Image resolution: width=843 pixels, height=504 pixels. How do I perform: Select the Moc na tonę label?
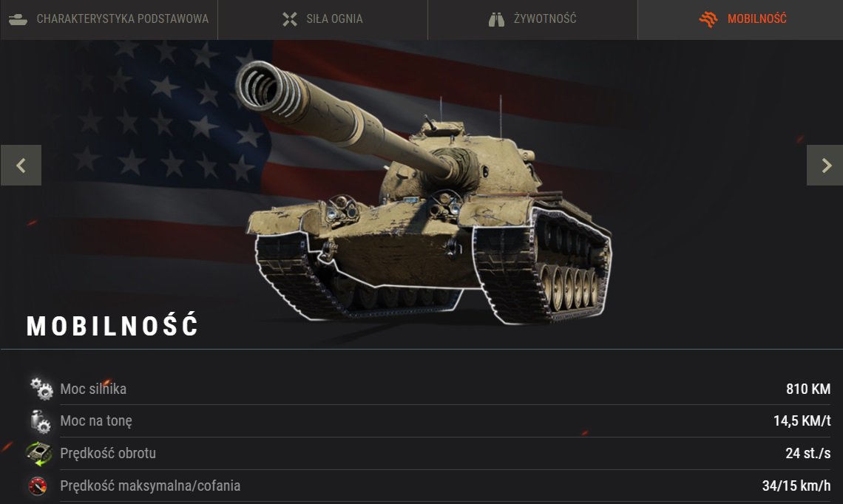tap(96, 421)
